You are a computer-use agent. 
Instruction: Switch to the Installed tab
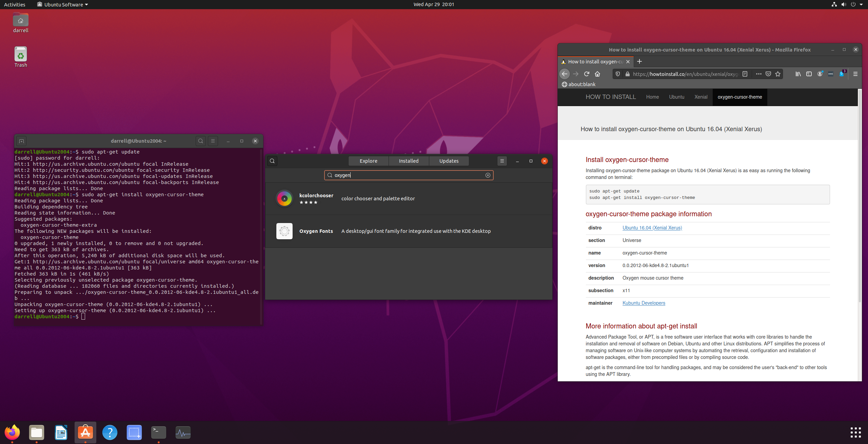point(409,161)
